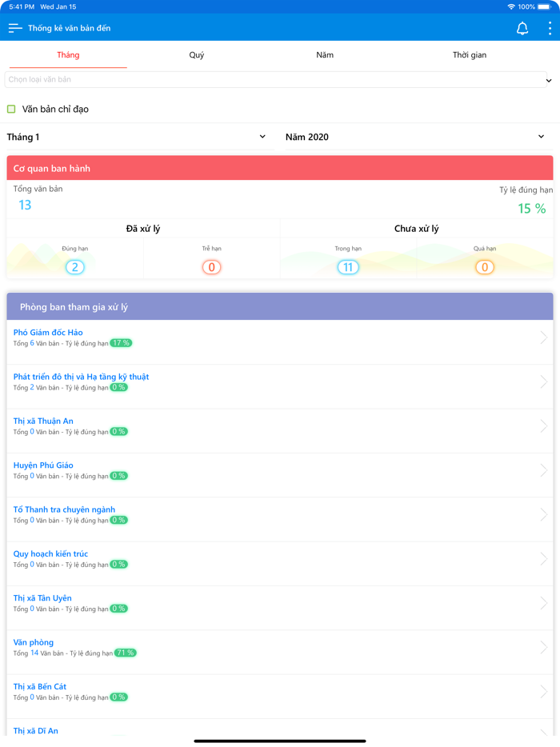The width and height of the screenshot is (560, 747).
Task: Open details arrow for Phó Giám đốc Hảo
Action: (x=544, y=338)
